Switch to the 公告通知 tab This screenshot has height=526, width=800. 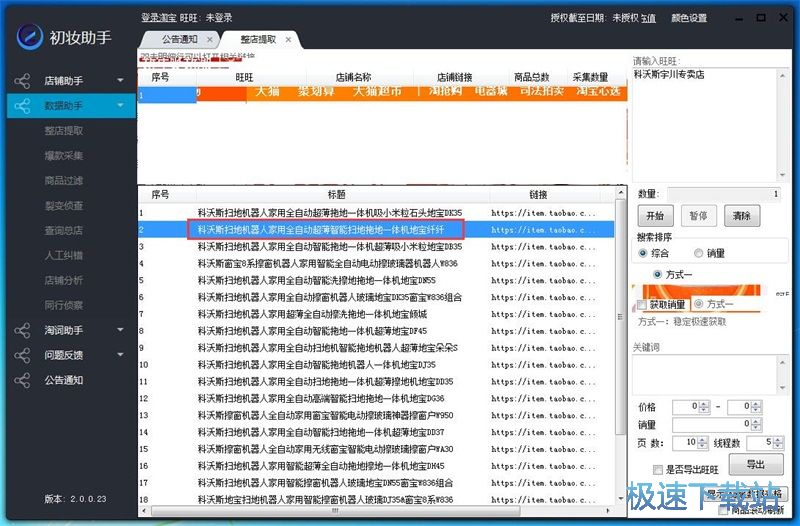pos(178,39)
